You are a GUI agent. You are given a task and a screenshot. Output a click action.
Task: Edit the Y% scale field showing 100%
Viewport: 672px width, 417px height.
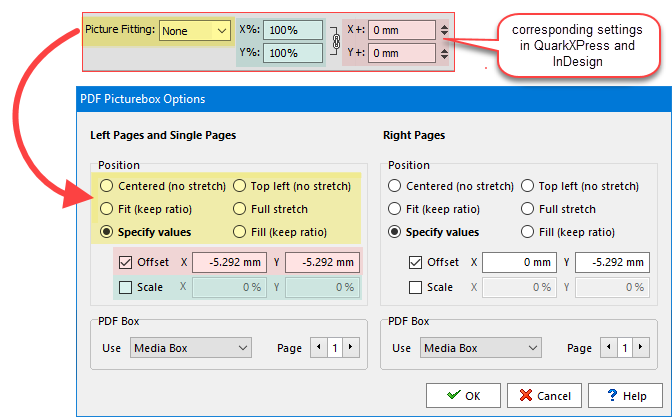coord(293,53)
